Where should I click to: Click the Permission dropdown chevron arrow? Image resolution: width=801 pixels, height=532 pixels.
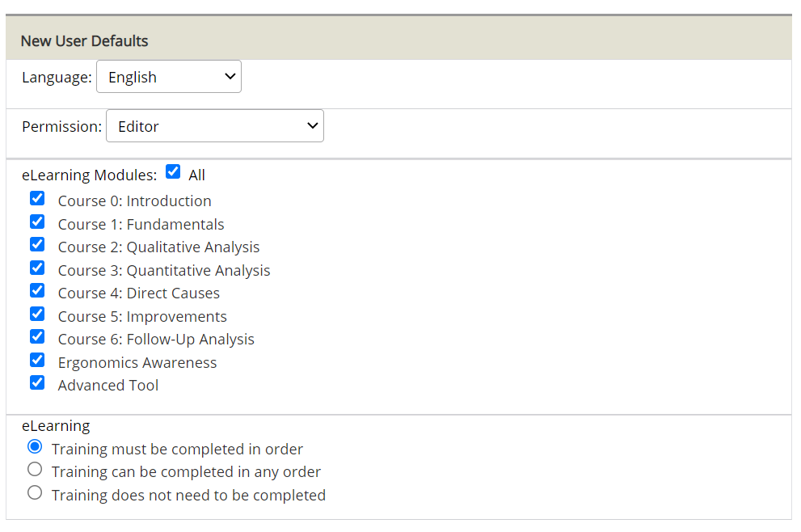tap(312, 126)
